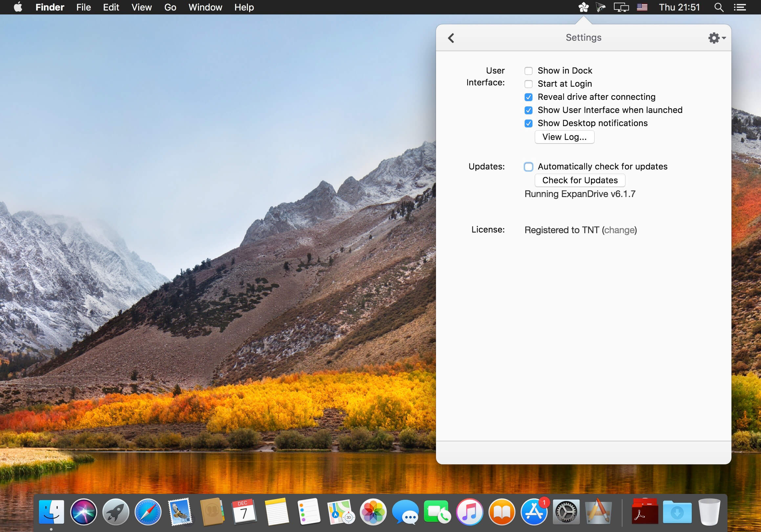Image resolution: width=761 pixels, height=532 pixels.
Task: Click the US flag input source icon
Action: point(642,7)
